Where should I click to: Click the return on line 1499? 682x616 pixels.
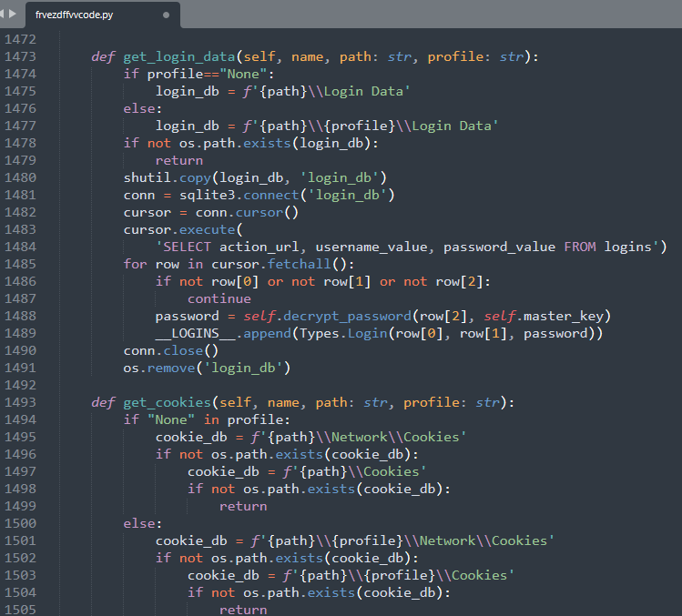[243, 507]
